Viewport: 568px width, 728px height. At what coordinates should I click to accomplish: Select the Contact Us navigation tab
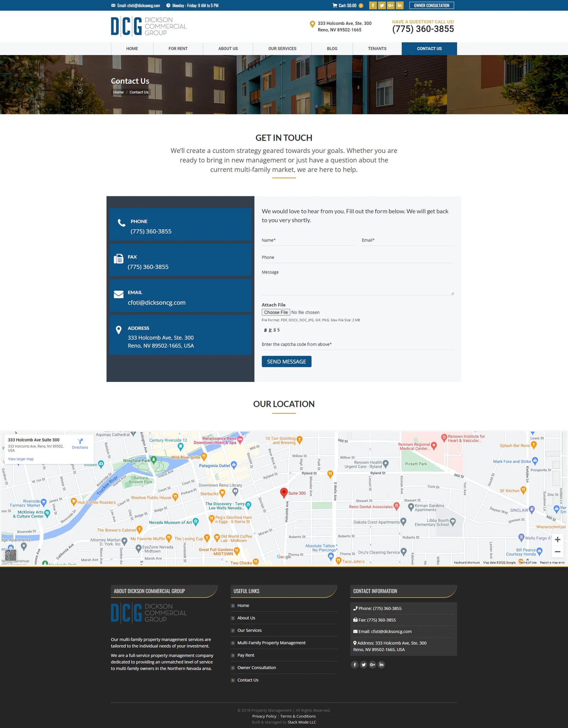[429, 49]
